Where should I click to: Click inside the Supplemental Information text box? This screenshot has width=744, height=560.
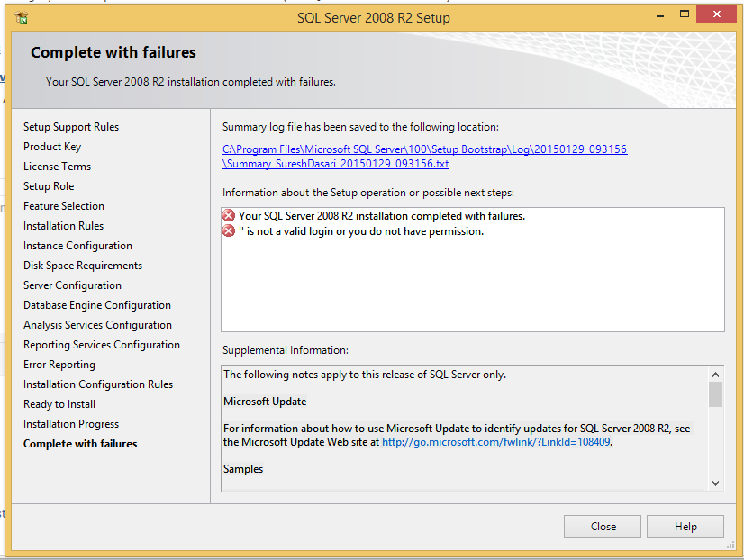click(466, 429)
